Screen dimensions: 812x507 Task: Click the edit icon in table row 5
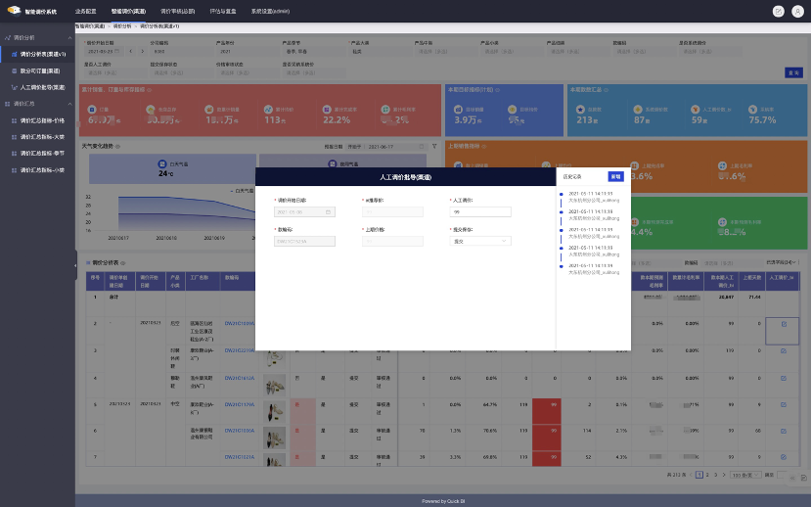783,404
